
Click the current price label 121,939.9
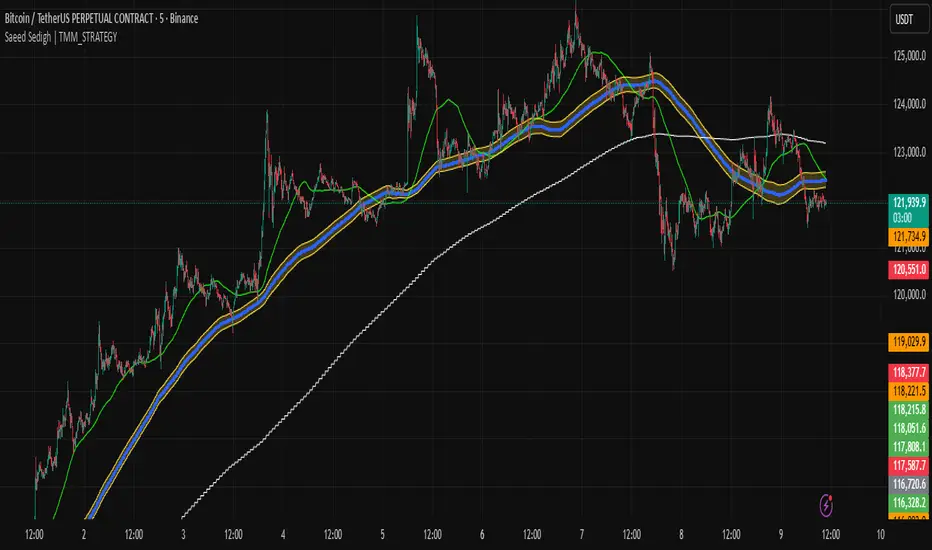[x=909, y=203]
